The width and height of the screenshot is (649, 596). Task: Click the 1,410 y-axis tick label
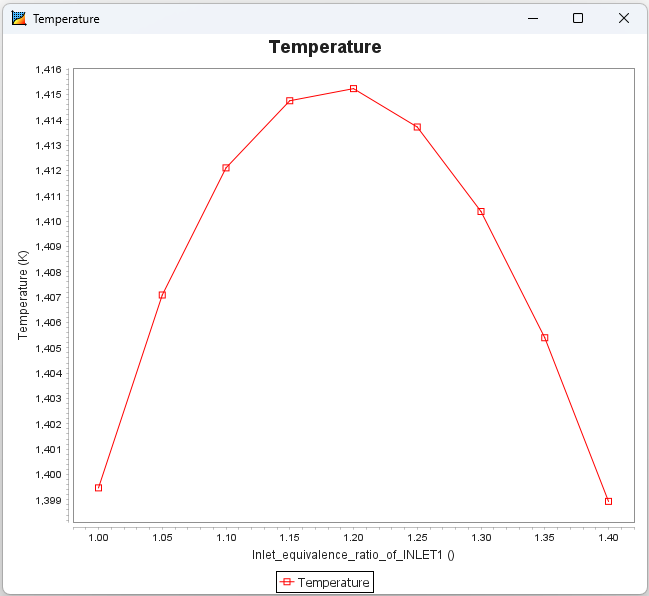click(48, 221)
